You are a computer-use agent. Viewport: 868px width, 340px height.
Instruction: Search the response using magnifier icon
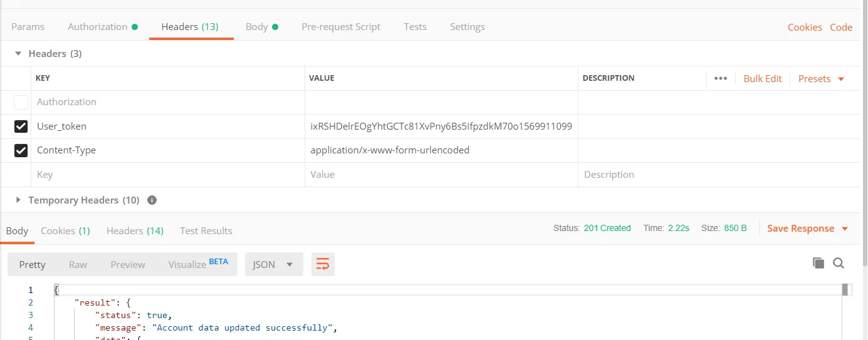839,263
